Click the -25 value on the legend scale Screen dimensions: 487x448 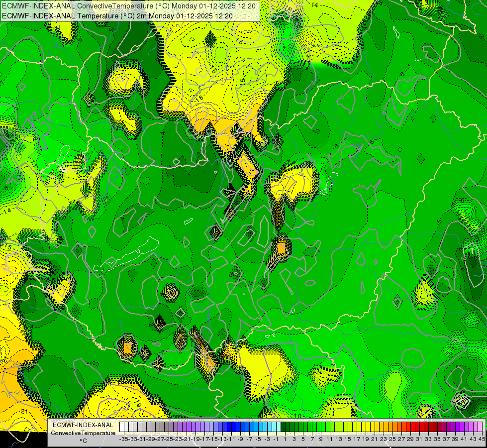(x=169, y=439)
